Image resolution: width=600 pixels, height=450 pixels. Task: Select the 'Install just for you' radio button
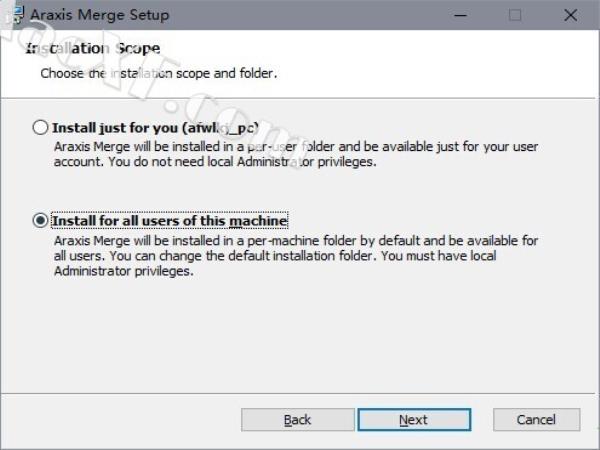click(40, 128)
